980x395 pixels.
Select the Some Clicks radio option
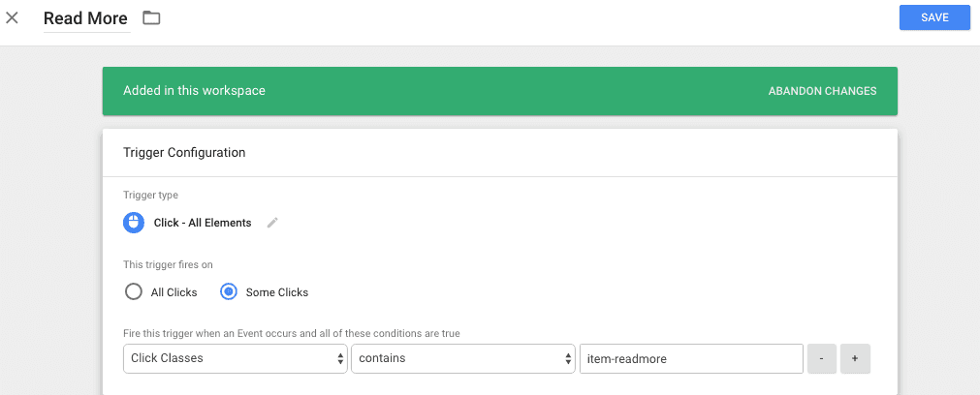click(x=229, y=291)
